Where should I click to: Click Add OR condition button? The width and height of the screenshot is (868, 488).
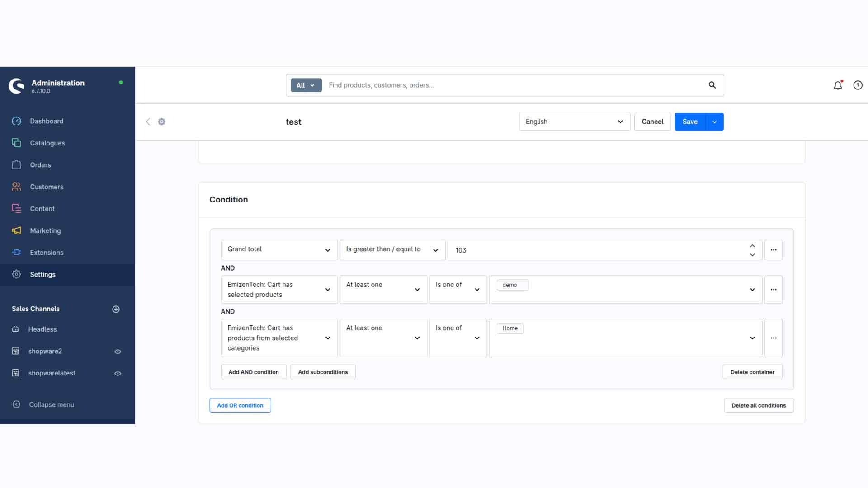[x=240, y=405]
